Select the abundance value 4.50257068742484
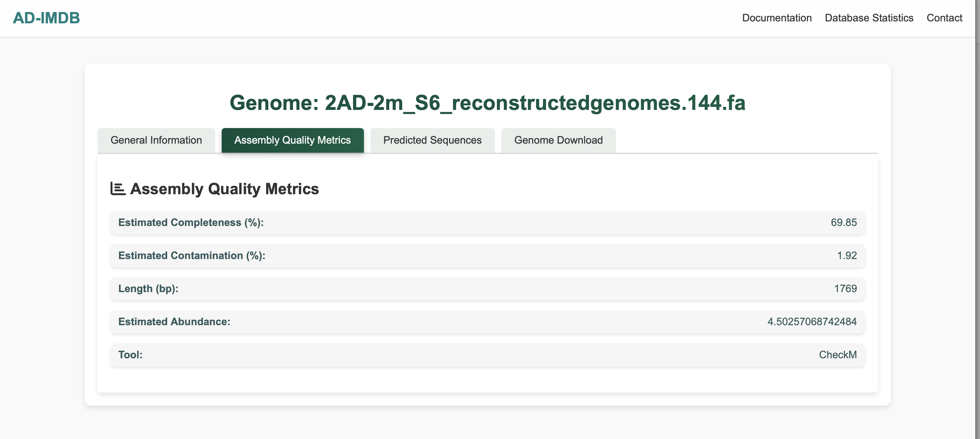The width and height of the screenshot is (980, 439). (x=811, y=322)
